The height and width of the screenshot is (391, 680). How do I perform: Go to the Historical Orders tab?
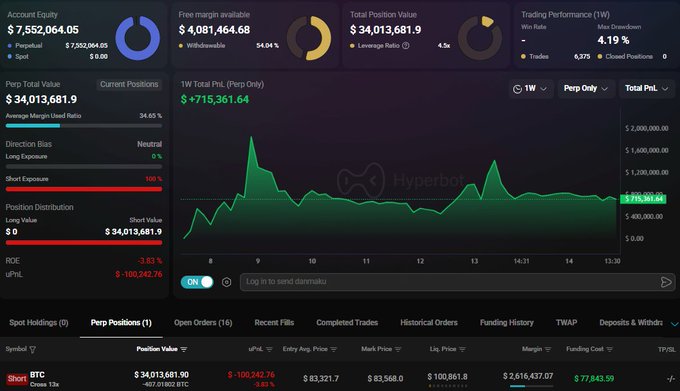[428, 323]
